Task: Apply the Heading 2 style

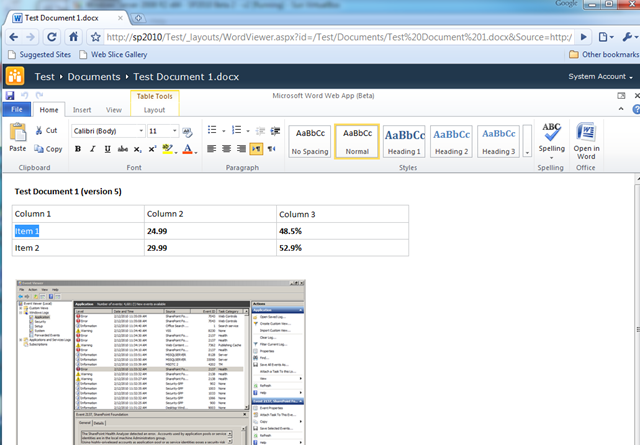Action: point(451,142)
